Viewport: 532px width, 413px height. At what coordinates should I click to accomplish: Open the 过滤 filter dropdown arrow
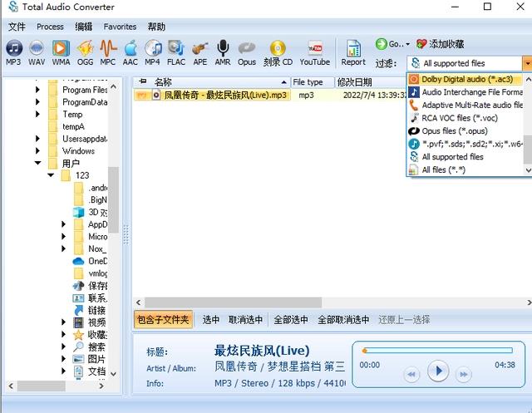click(527, 63)
